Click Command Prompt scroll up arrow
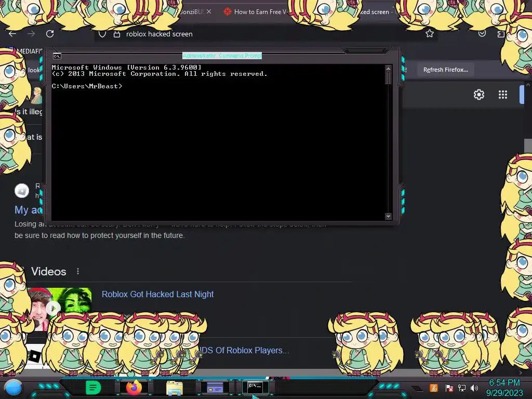 [388, 69]
